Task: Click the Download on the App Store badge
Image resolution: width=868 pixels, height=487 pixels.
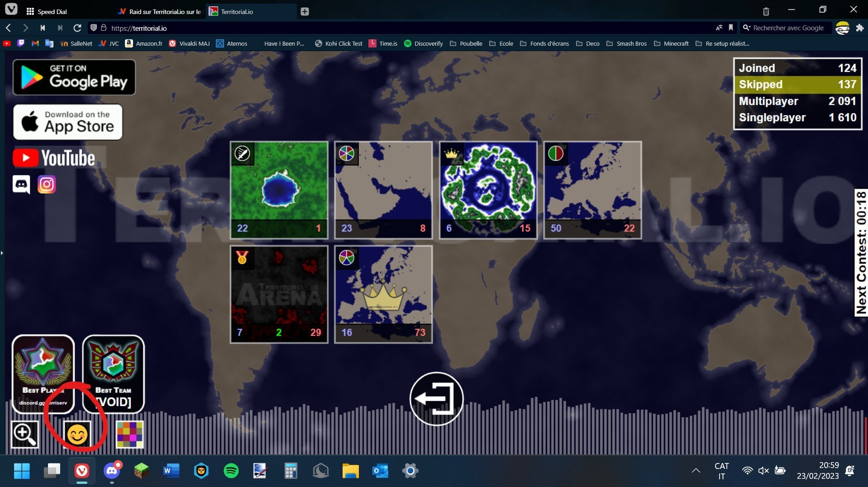Action: [x=68, y=122]
